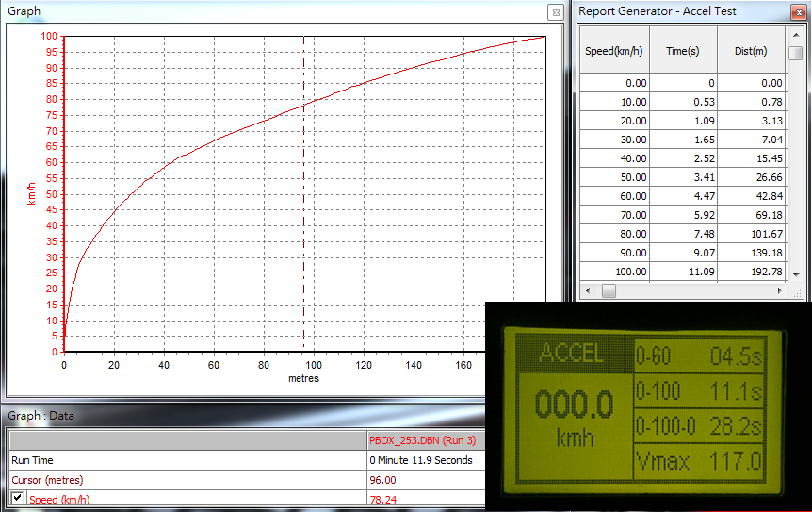Screen dimensions: 812x512
Task: Click the dashed cursor line on graph
Action: [303, 194]
